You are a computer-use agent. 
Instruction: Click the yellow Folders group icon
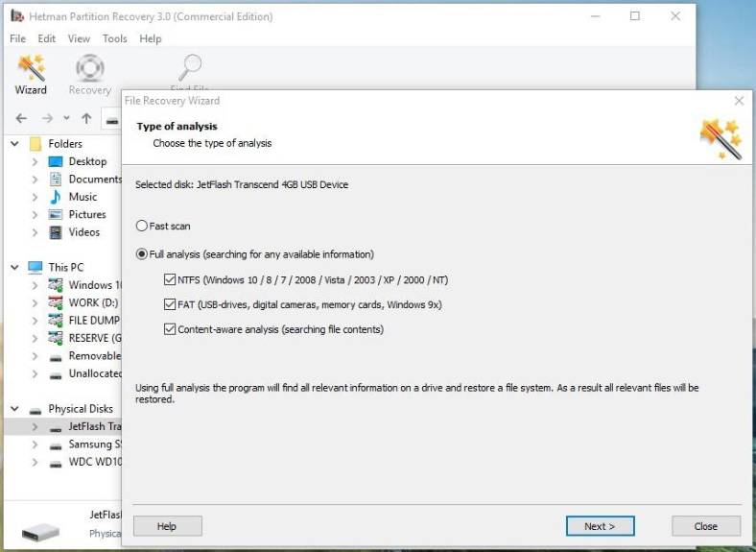[35, 144]
